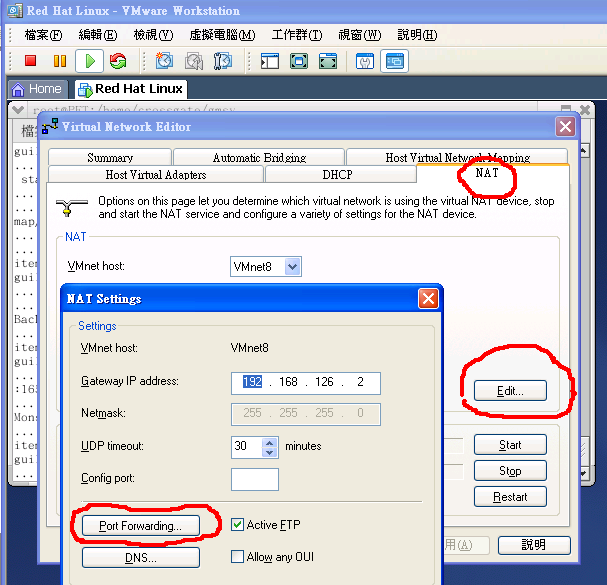Open the 檢視(V) menu
607x585 pixels.
pos(153,35)
